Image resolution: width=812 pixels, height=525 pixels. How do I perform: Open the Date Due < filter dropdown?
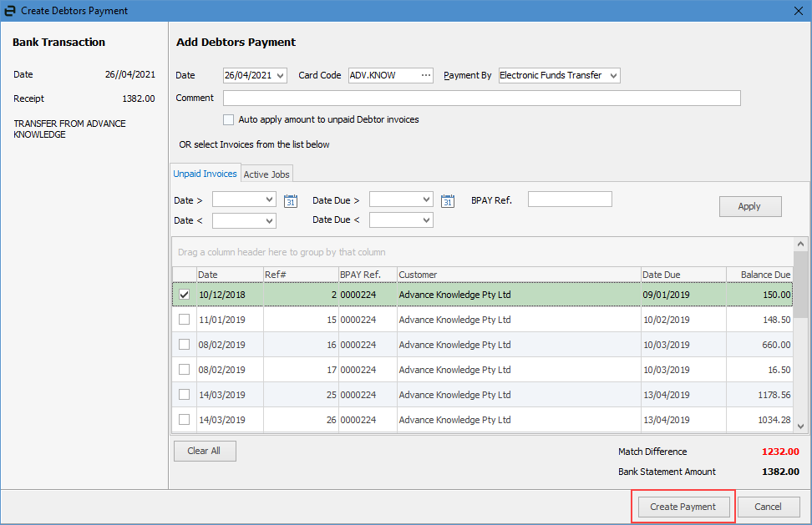(427, 220)
